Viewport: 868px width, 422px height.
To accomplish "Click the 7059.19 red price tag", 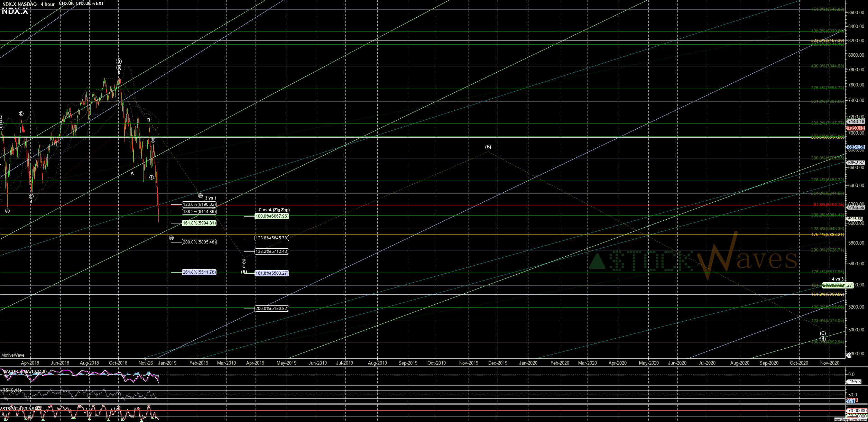I will 856,128.
